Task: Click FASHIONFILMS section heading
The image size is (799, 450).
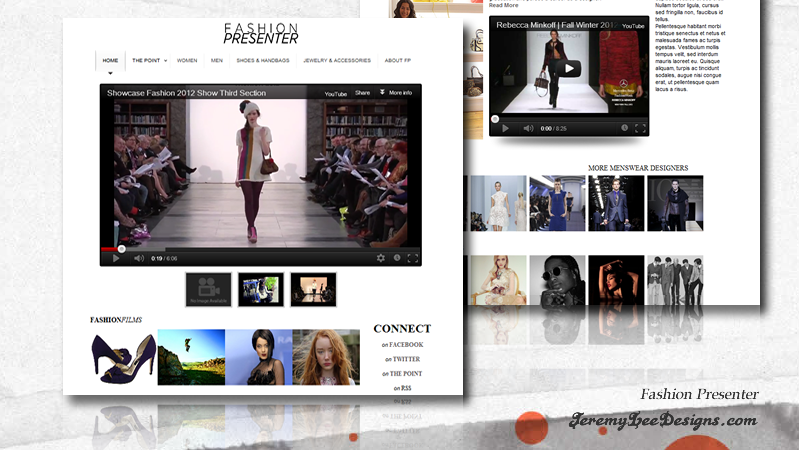Action: tap(116, 320)
